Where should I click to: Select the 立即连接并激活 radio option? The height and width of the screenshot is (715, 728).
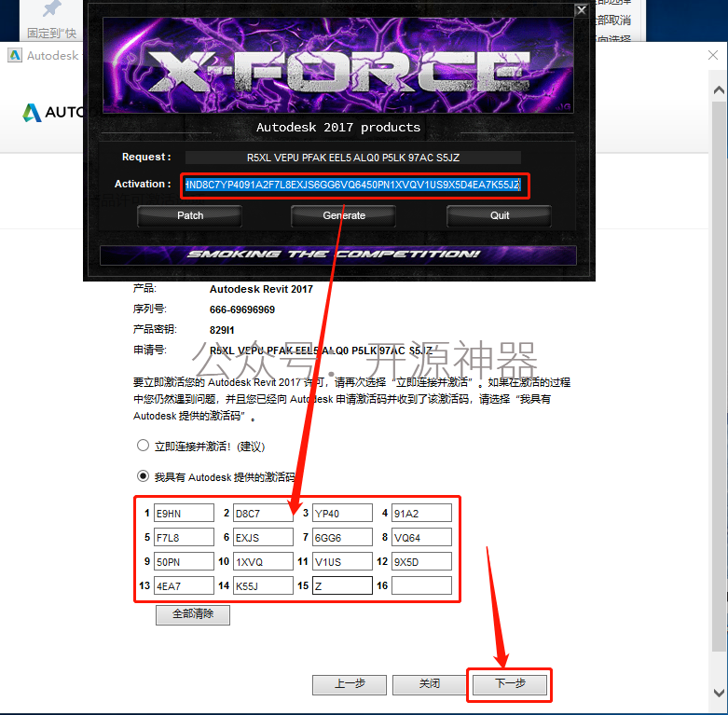pos(143,446)
